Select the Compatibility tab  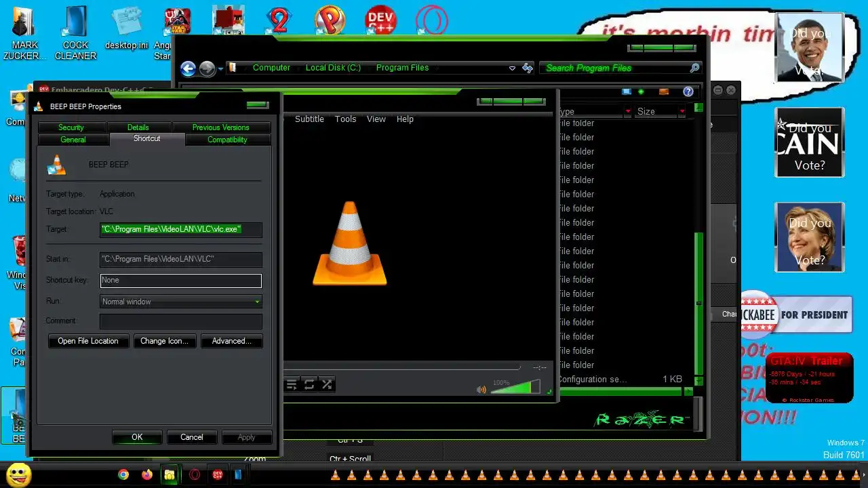[x=227, y=140]
